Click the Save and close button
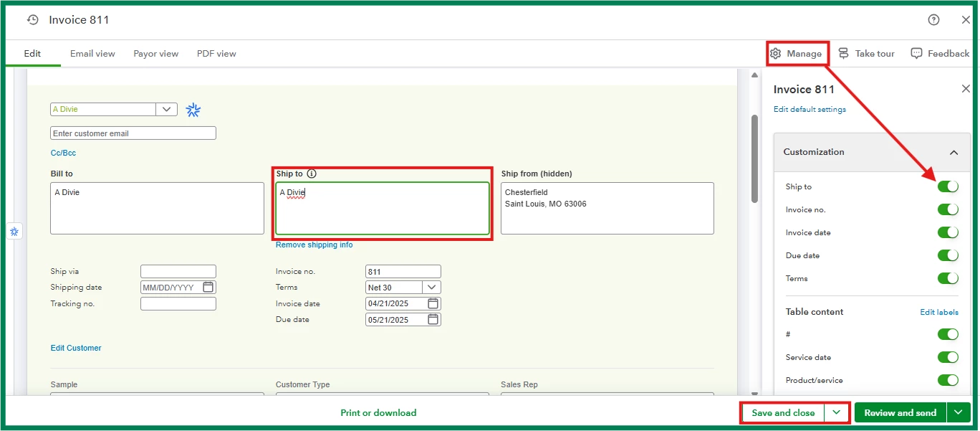Image resolution: width=980 pixels, height=431 pixels. point(783,412)
